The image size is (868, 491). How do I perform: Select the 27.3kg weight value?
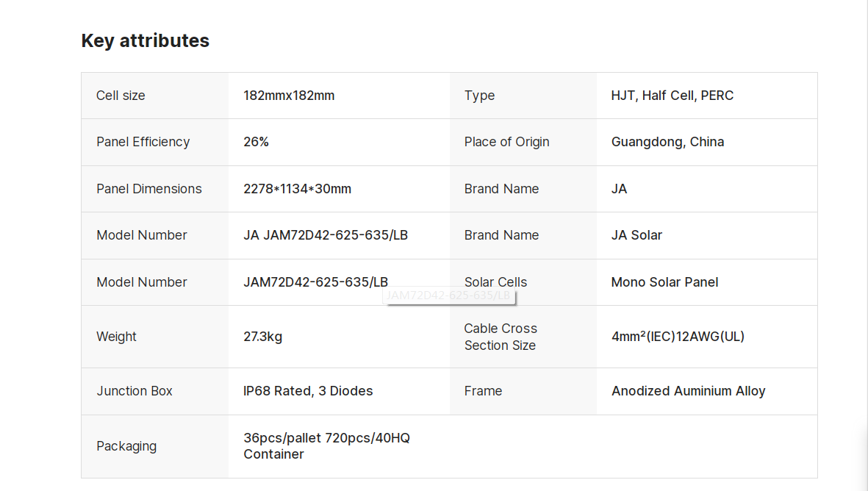click(x=262, y=337)
